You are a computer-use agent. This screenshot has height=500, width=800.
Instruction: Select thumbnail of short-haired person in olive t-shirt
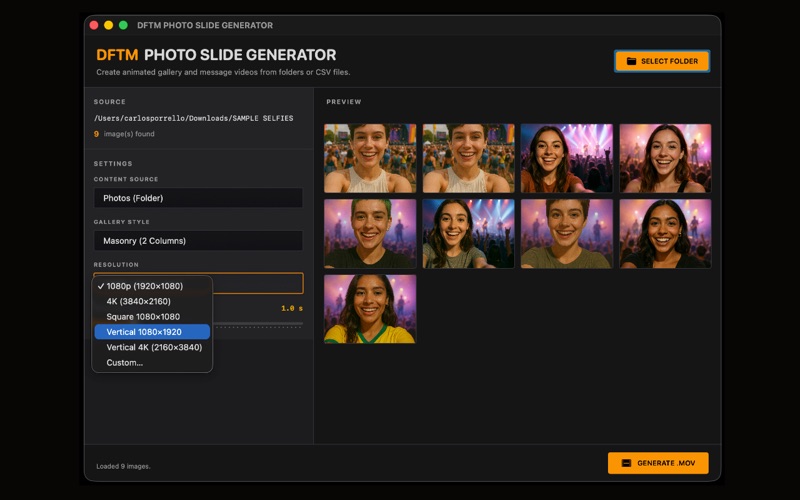567,234
